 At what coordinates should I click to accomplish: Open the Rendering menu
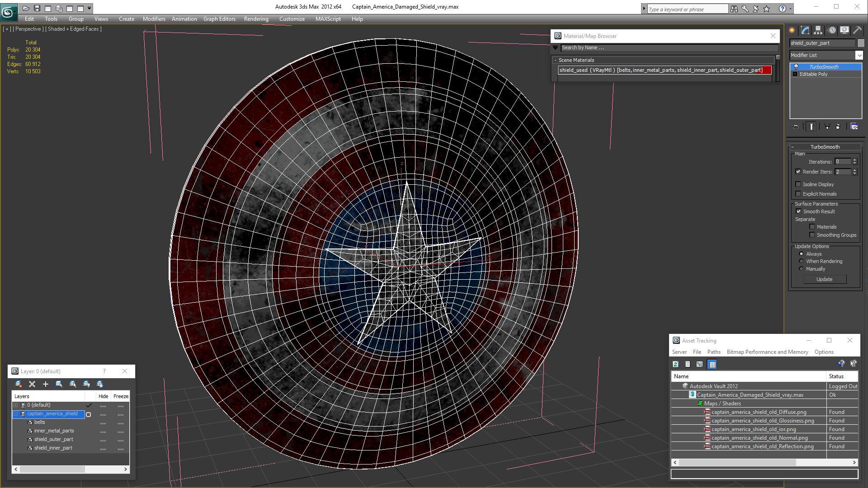coord(256,19)
